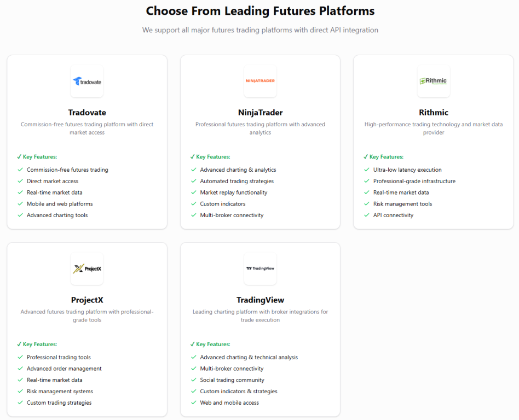
Task: Click the ProjectX logo icon
Action: pos(87,269)
